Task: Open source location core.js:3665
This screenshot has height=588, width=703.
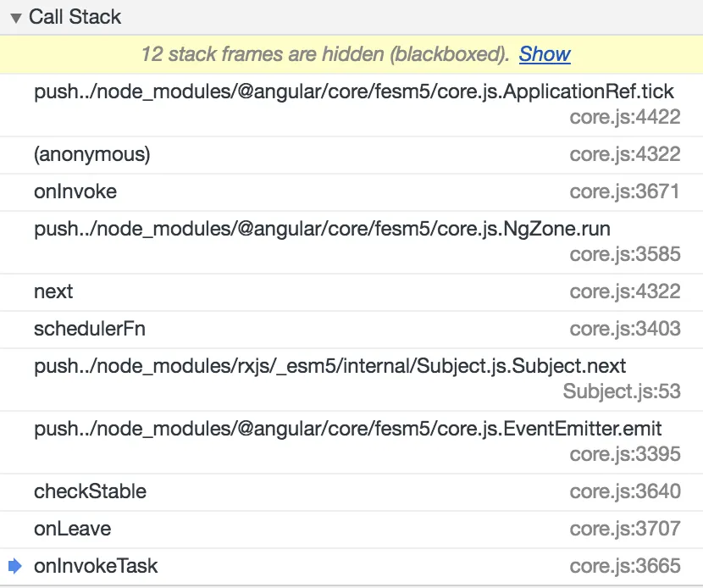Action: [624, 566]
